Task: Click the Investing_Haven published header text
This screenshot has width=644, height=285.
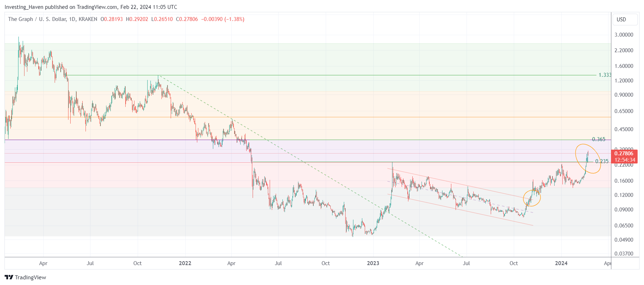Action: coord(91,7)
